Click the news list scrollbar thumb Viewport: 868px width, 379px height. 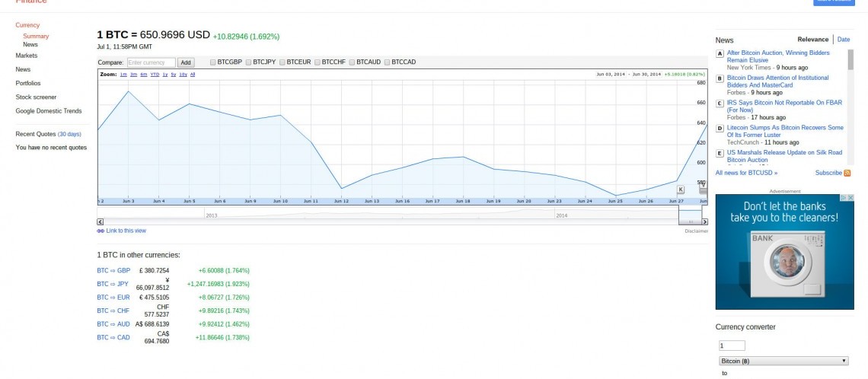(850, 60)
